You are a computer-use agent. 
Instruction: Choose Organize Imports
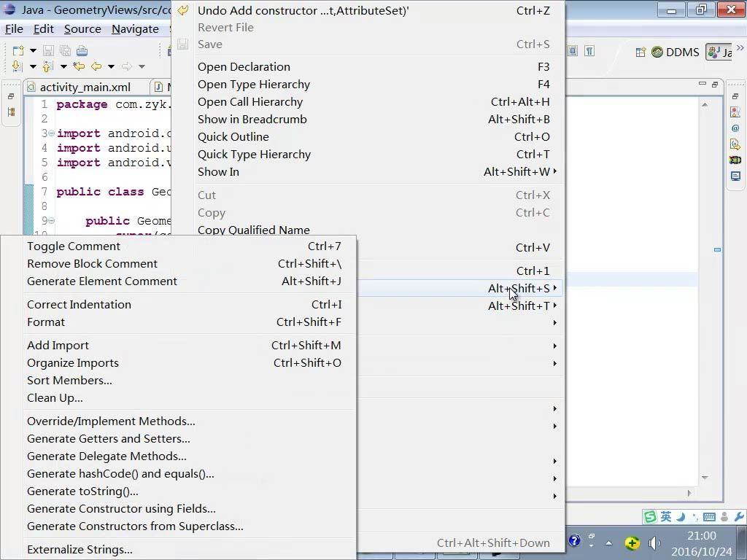[179, 363]
